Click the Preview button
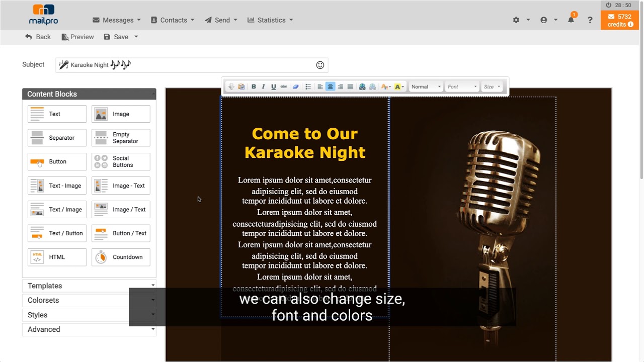The image size is (644, 362). tap(77, 37)
